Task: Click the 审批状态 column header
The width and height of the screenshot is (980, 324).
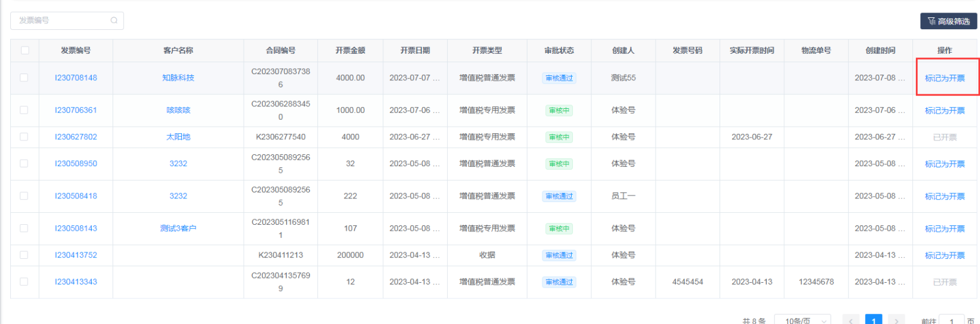Action: pyautogui.click(x=559, y=50)
